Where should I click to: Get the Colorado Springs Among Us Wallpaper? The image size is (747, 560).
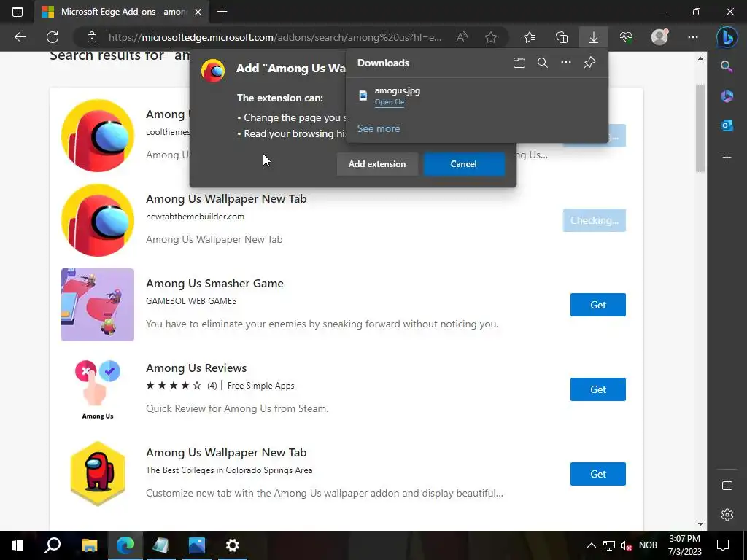click(598, 474)
